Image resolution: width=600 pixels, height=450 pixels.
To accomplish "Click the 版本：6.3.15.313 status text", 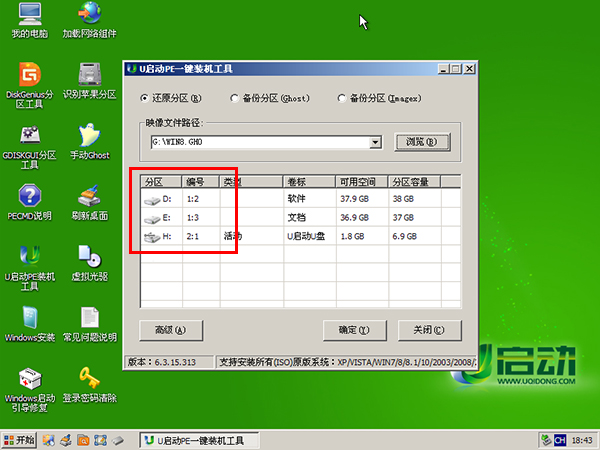I will 161,362.
